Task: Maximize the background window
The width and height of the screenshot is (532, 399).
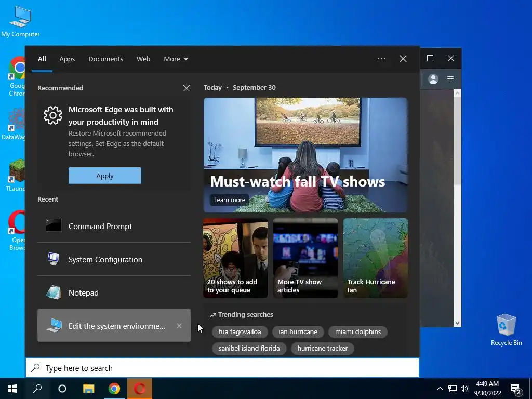Action: (x=430, y=58)
